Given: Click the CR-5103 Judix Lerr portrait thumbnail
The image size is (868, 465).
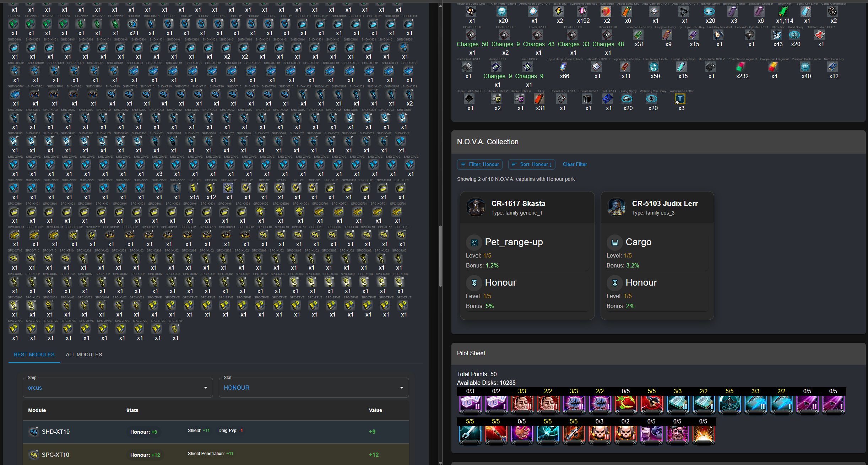Looking at the screenshot, I should coord(616,207).
